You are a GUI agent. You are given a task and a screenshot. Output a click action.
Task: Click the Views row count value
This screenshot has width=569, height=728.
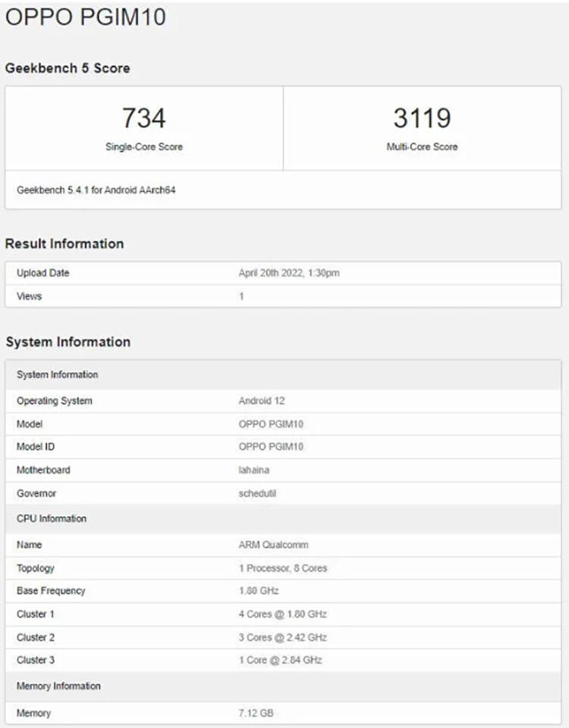pyautogui.click(x=241, y=297)
